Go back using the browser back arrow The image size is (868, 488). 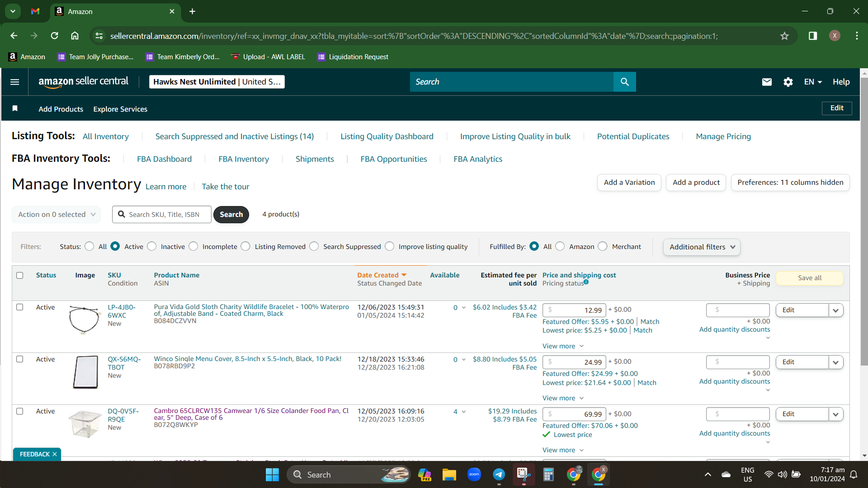[14, 36]
